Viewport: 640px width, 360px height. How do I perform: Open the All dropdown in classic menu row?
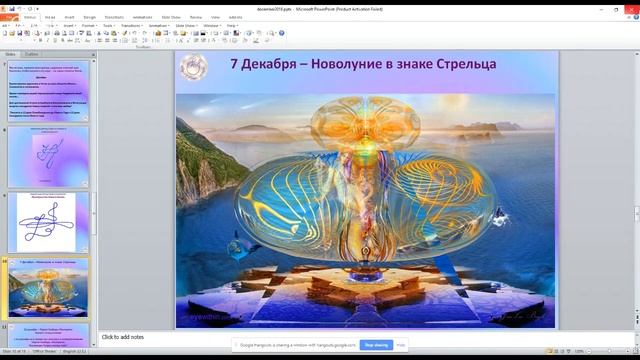[x=5, y=26]
